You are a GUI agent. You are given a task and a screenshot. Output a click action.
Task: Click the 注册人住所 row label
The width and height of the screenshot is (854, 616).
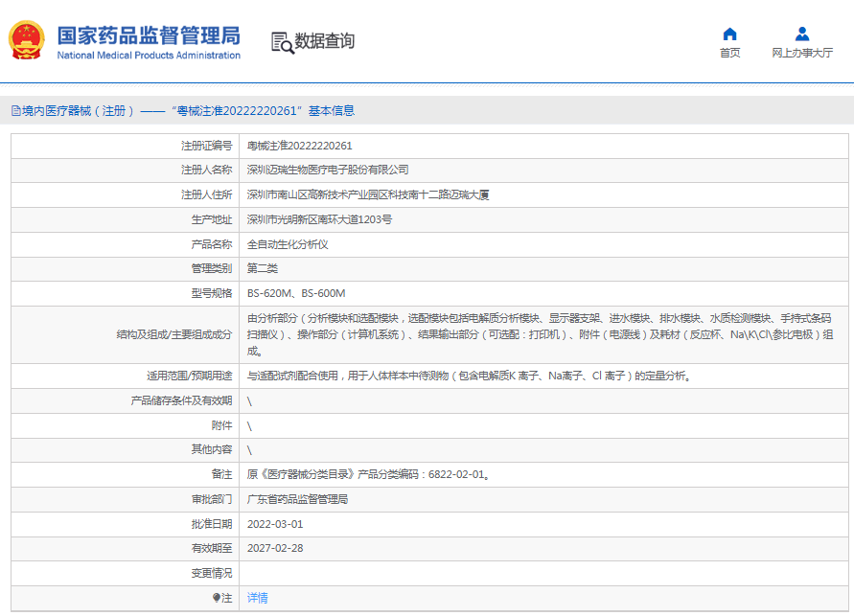(x=206, y=194)
